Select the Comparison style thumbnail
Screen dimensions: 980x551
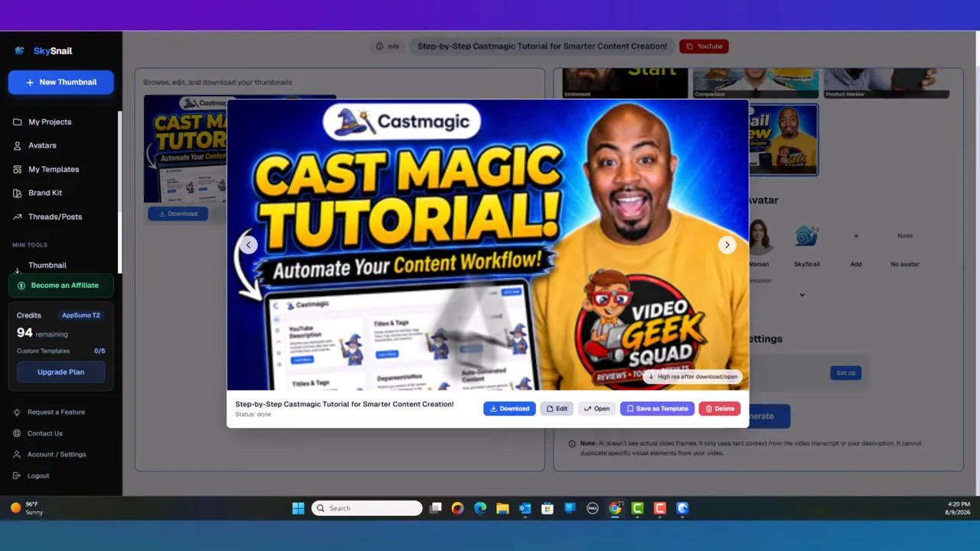coord(756,83)
